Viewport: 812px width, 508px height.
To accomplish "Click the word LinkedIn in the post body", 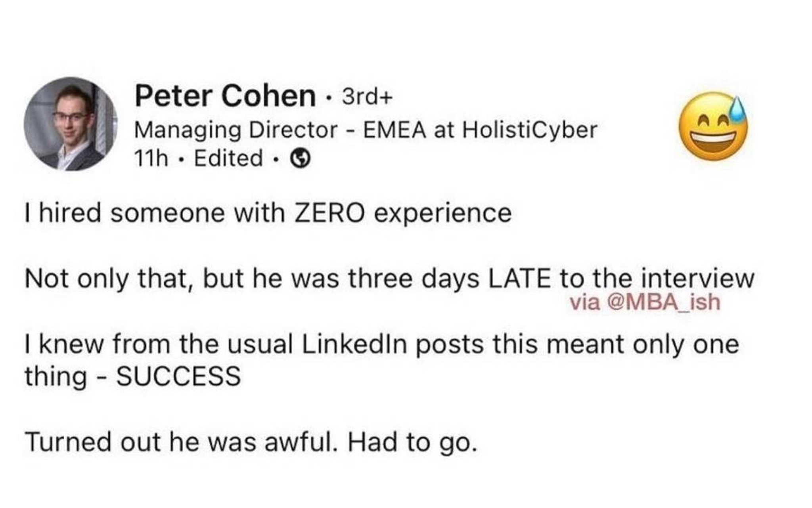I will (354, 344).
